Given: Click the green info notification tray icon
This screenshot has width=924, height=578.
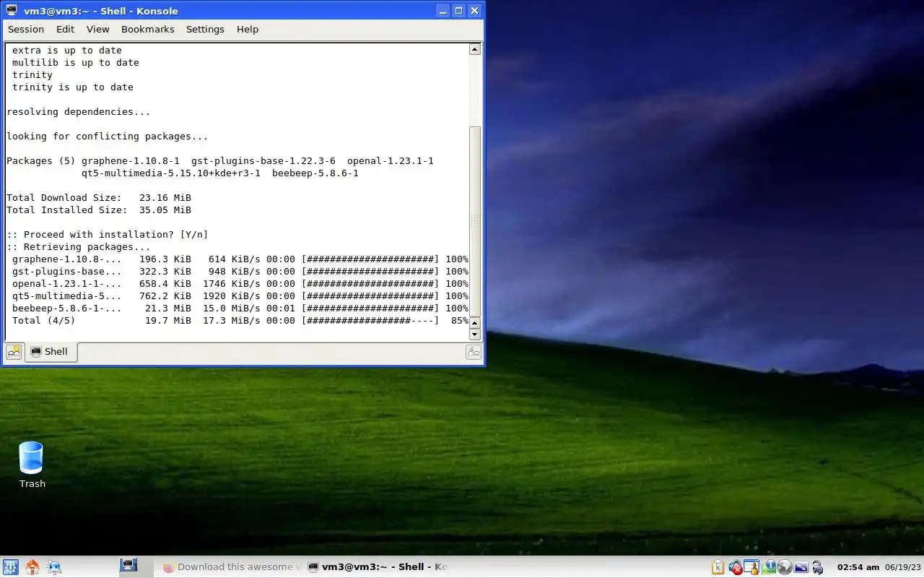Looking at the screenshot, I should pos(768,567).
